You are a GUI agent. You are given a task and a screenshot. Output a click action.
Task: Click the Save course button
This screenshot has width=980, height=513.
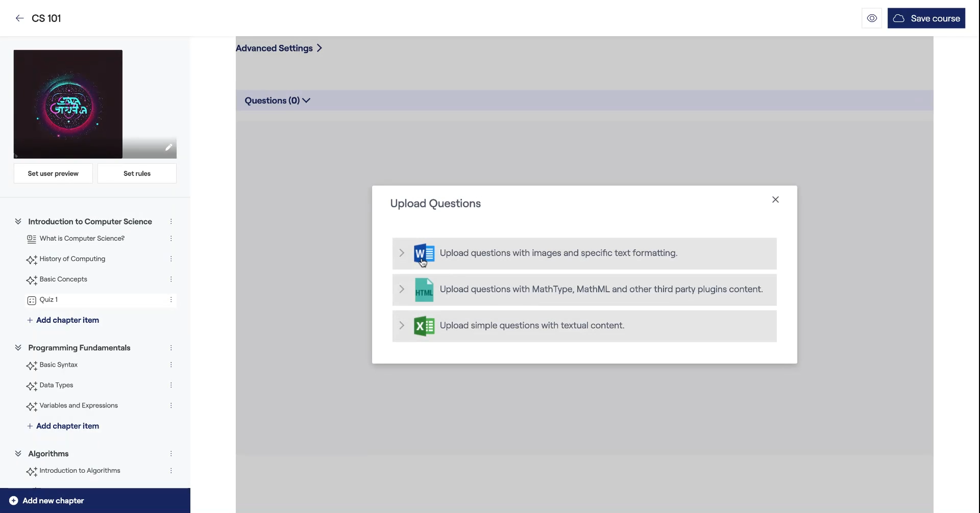tap(926, 18)
